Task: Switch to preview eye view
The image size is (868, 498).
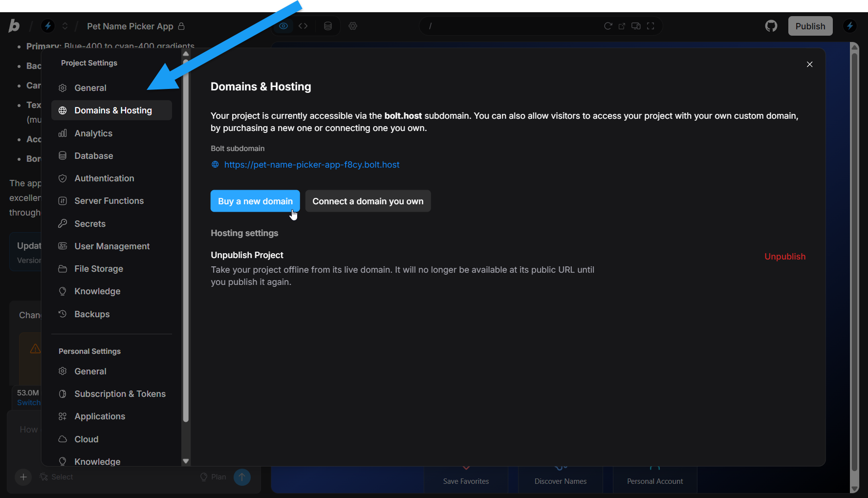Action: (x=283, y=26)
